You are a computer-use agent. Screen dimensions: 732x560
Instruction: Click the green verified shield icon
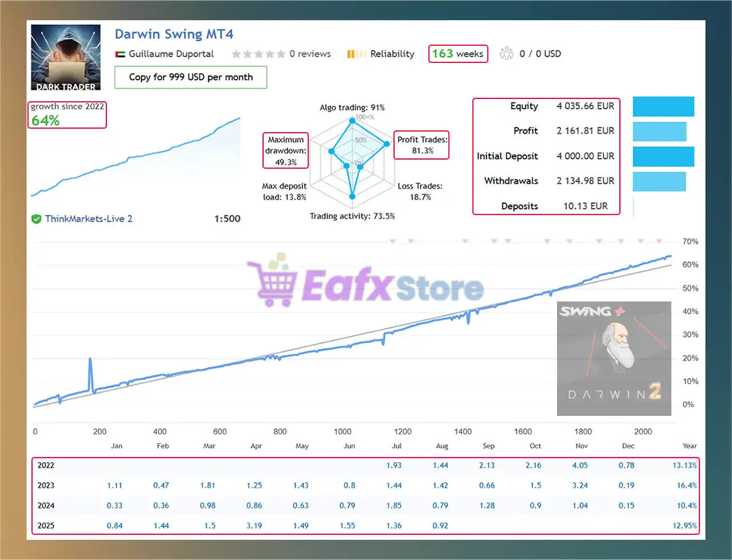[36, 219]
